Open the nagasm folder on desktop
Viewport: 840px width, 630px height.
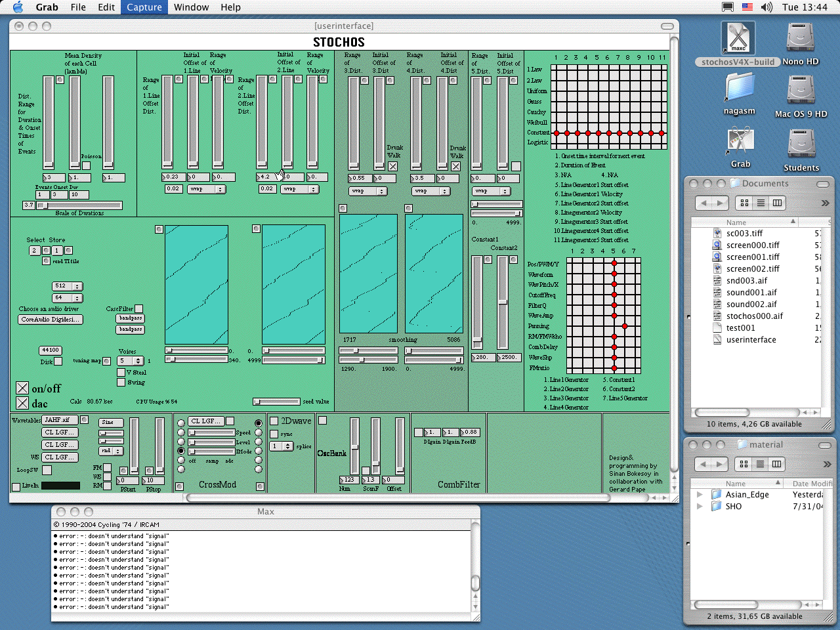pyautogui.click(x=740, y=88)
